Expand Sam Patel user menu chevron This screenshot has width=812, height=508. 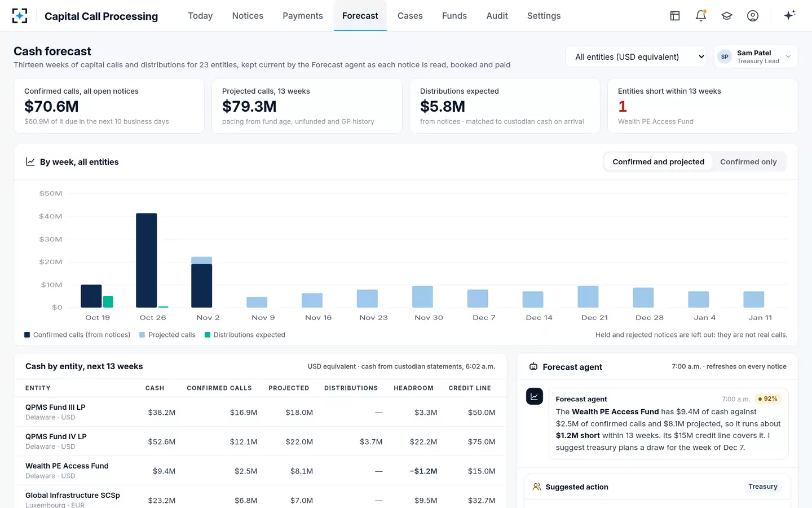click(788, 56)
